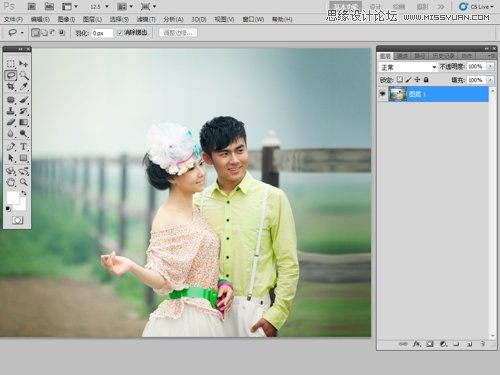Select the Gradient tool
The height and width of the screenshot is (375, 500).
click(x=23, y=122)
